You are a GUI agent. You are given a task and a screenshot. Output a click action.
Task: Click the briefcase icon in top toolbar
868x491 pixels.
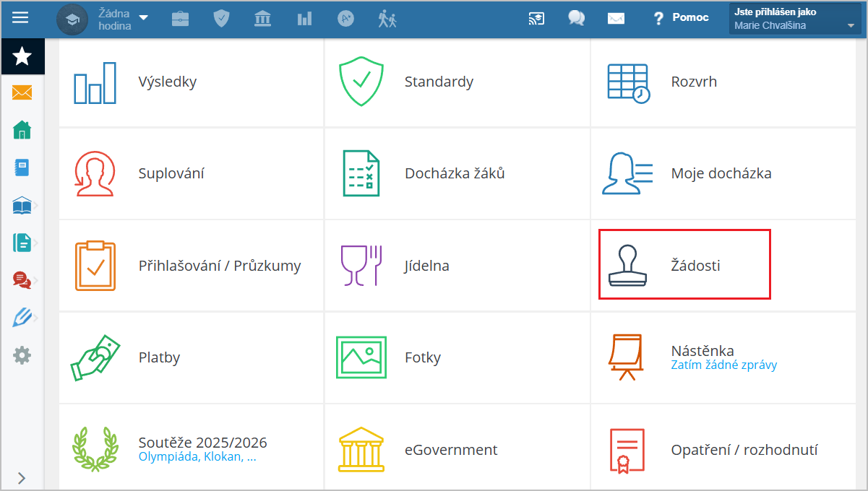pyautogui.click(x=180, y=19)
